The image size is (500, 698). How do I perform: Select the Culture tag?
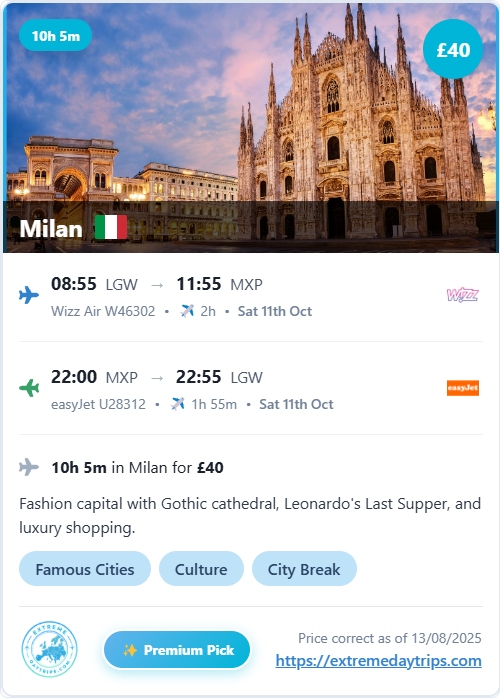point(201,569)
